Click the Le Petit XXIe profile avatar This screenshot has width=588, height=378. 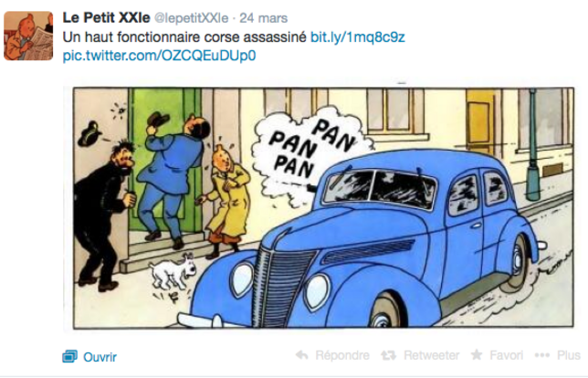(x=28, y=36)
